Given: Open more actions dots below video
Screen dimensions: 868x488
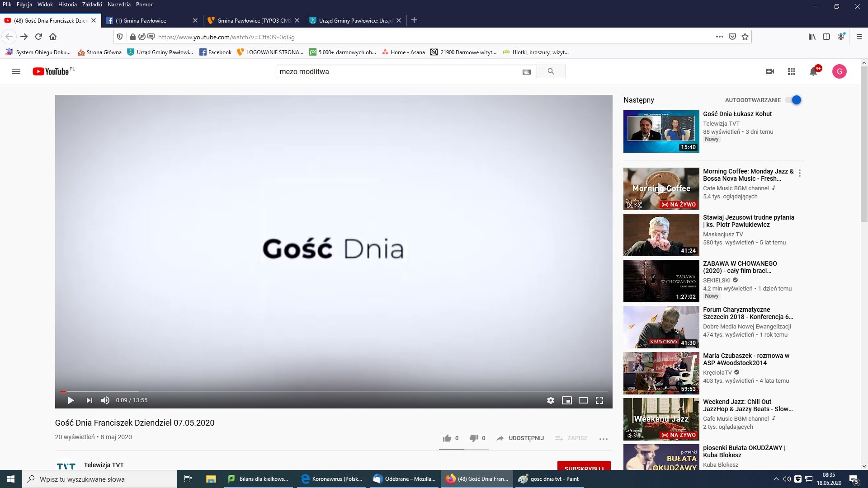Looking at the screenshot, I should click(x=603, y=439).
